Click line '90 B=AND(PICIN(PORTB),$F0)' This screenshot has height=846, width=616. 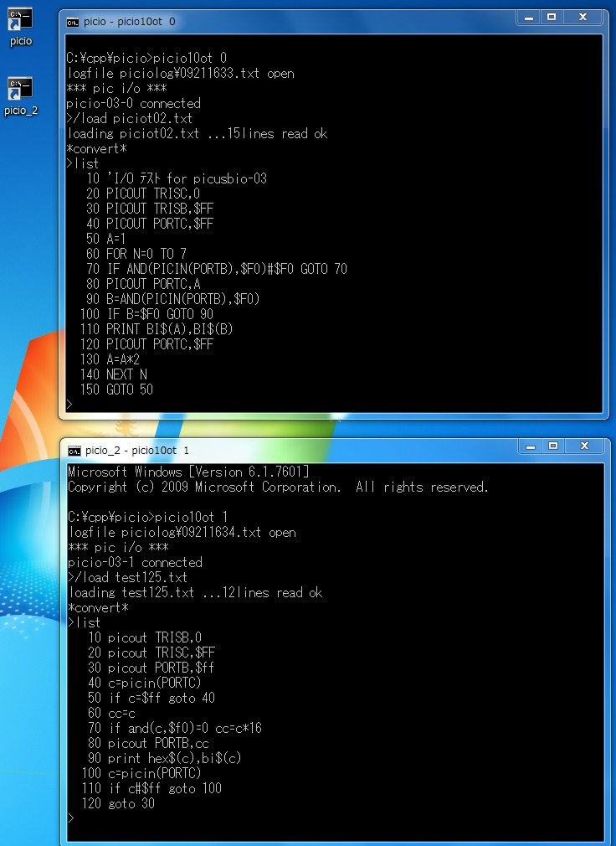click(173, 299)
